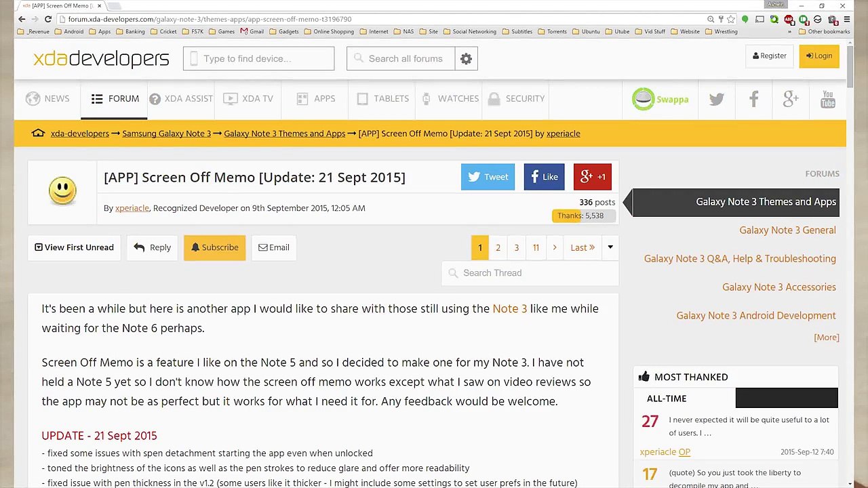Go to page 3 of the thread
The width and height of the screenshot is (868, 488).
click(x=516, y=247)
